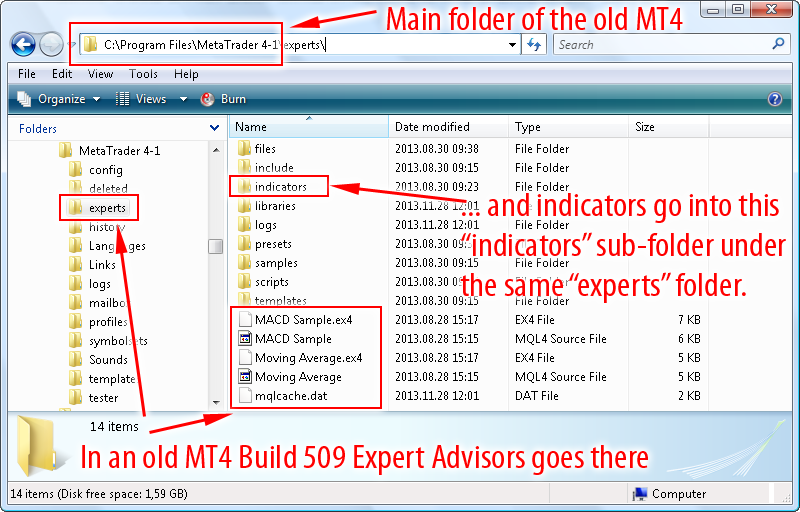Refresh the folder view using the refresh icon
The image size is (800, 512).
[534, 45]
